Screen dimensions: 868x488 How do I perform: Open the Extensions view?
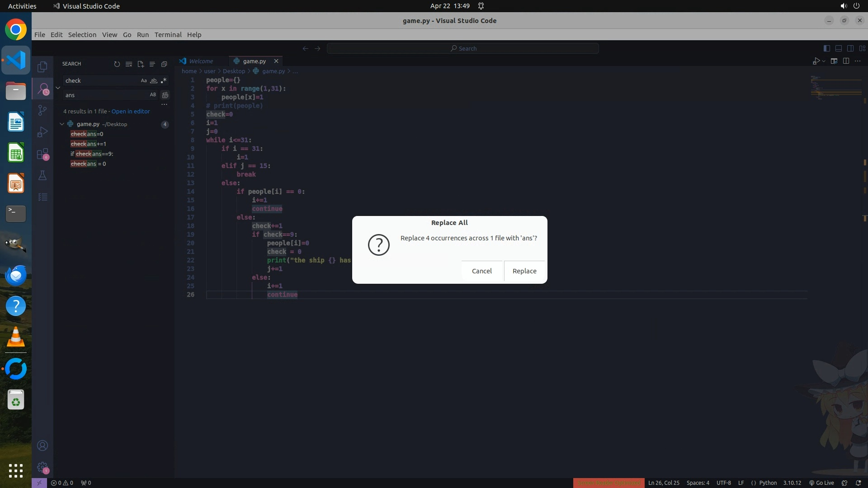(x=42, y=154)
